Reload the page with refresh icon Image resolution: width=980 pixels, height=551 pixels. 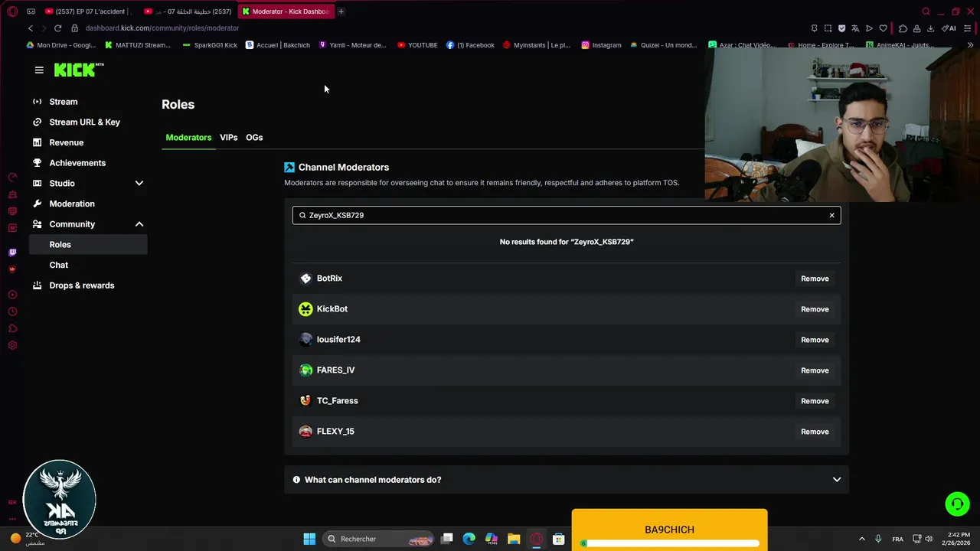click(x=57, y=28)
